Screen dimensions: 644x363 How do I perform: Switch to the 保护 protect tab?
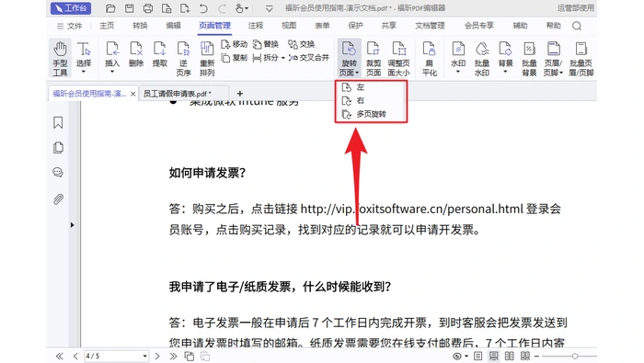pyautogui.click(x=355, y=26)
